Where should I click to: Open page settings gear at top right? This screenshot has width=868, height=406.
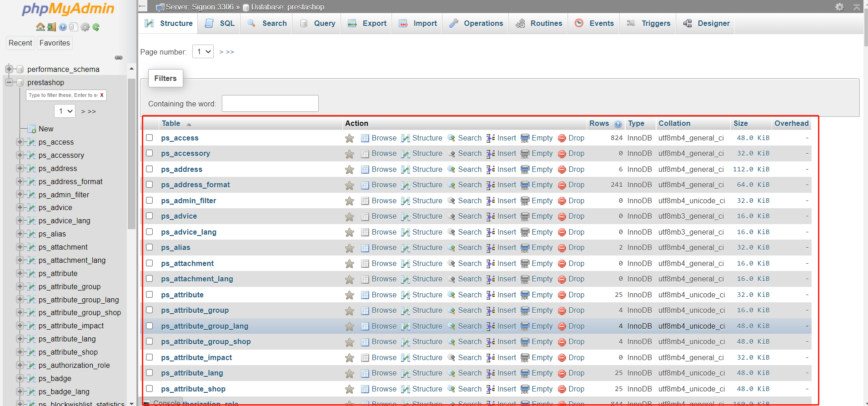(x=839, y=7)
